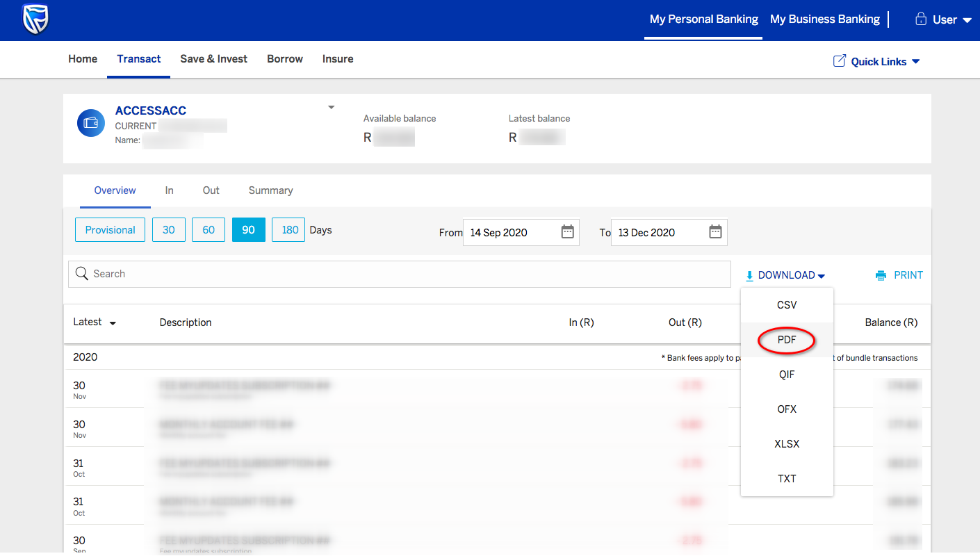Screen dimensions: 980x556
Task: Switch to the Summary tab
Action: (270, 190)
